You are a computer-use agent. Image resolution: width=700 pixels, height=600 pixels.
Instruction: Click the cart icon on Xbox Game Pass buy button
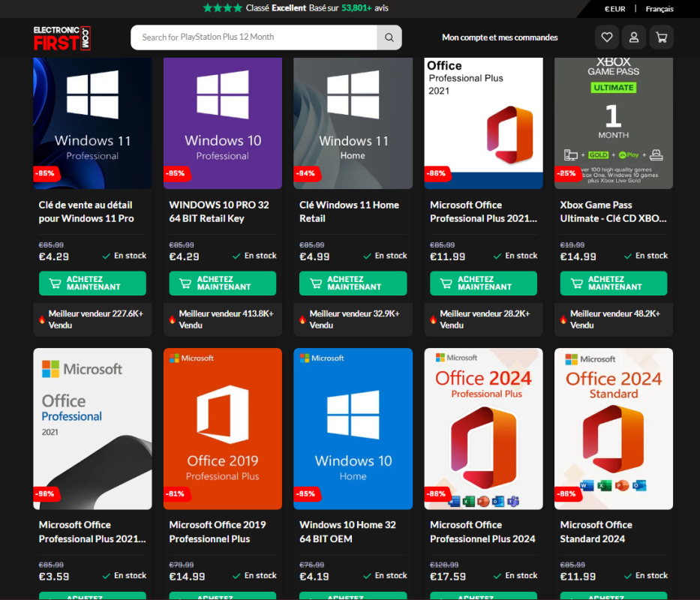(576, 283)
